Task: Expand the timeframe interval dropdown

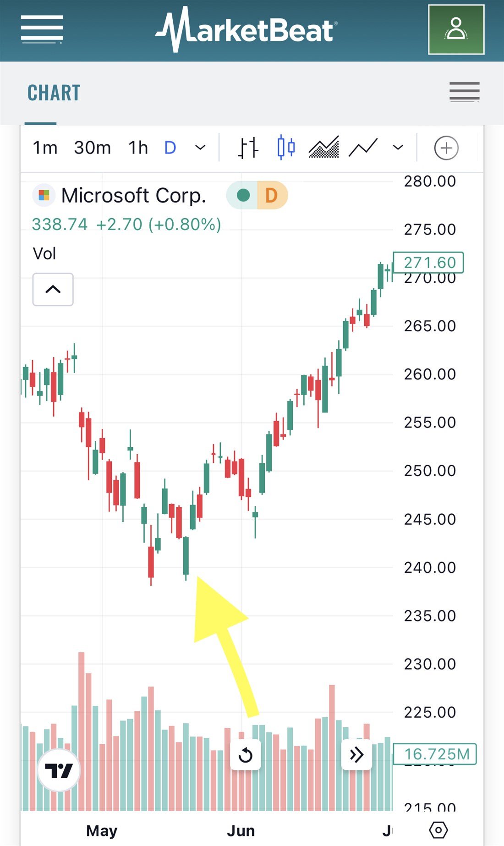Action: (x=200, y=148)
